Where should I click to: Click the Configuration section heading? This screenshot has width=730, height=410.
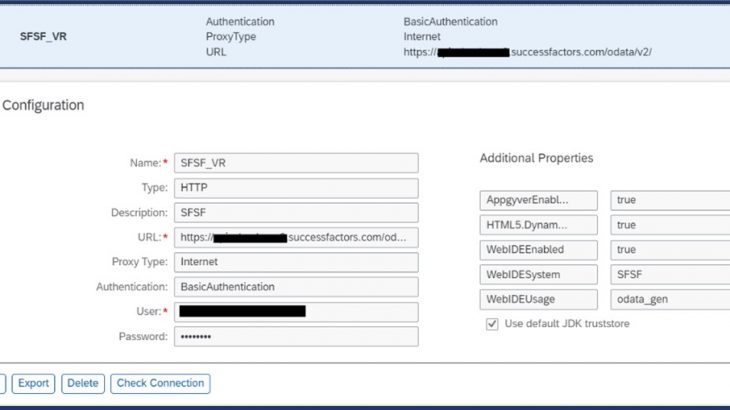(43, 106)
